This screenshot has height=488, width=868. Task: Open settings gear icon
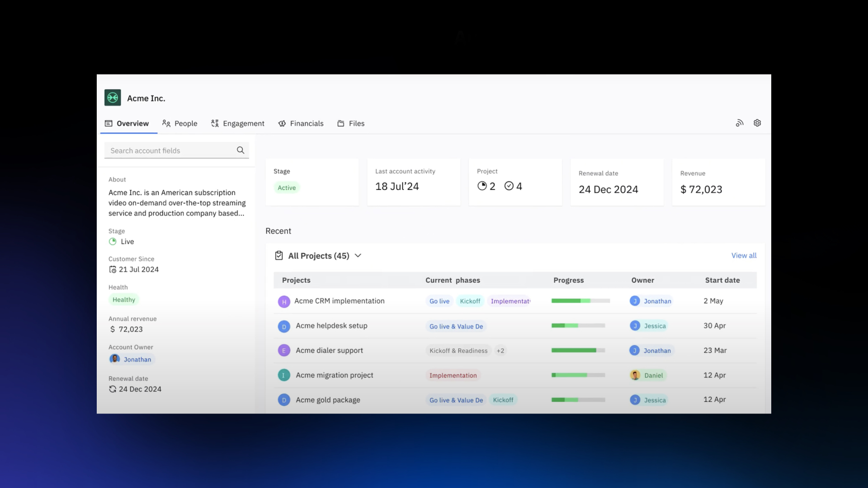tap(757, 123)
